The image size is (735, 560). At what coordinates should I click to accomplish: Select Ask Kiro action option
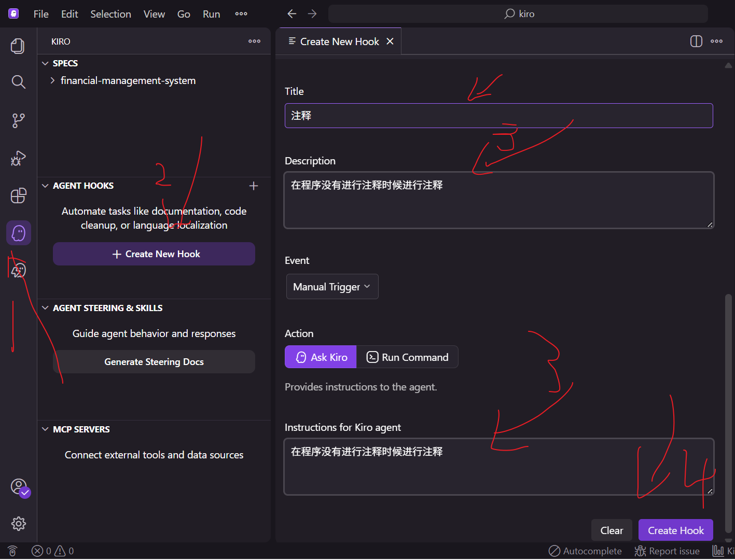[321, 357]
